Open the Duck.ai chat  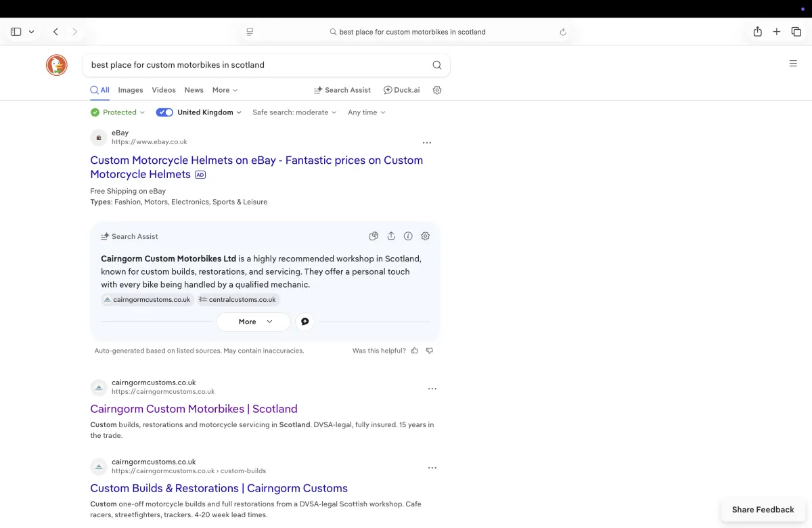point(402,90)
